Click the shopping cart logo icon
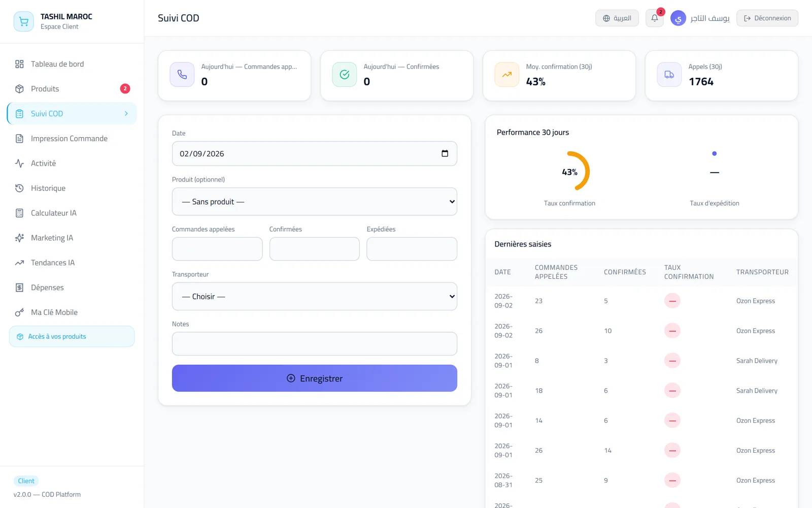812x508 pixels. click(23, 21)
